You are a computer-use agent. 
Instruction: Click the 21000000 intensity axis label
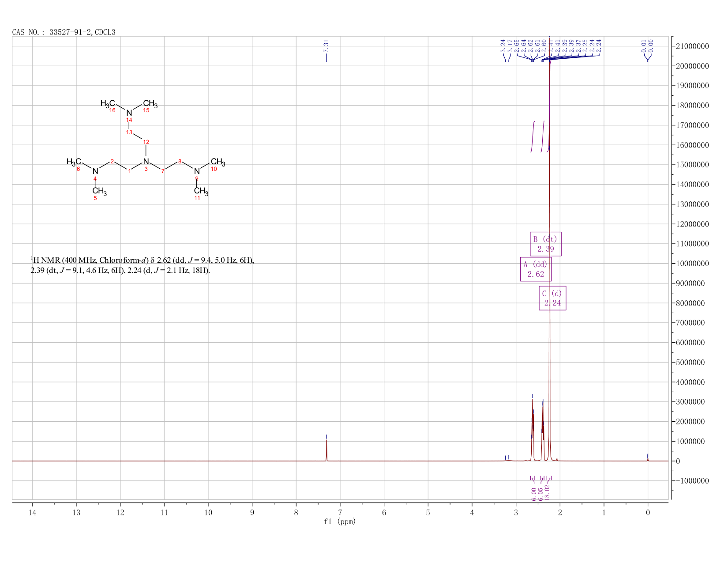692,46
